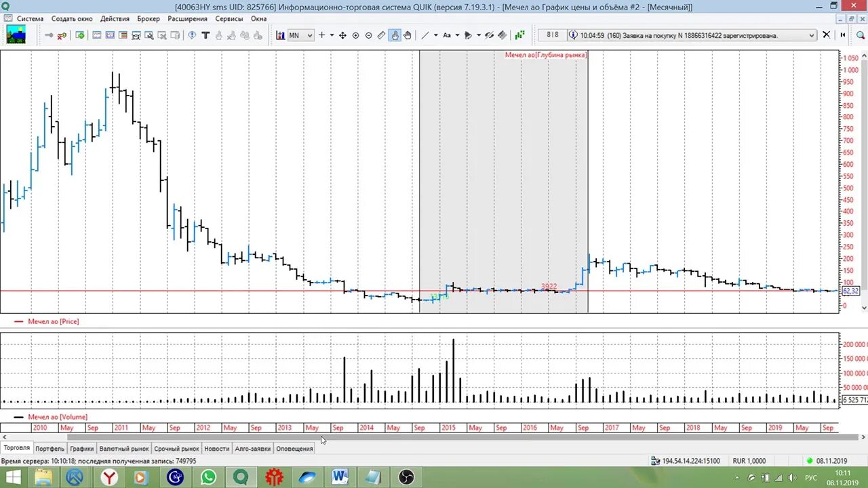Expand the crosshair tool dropdown arrow

(332, 35)
